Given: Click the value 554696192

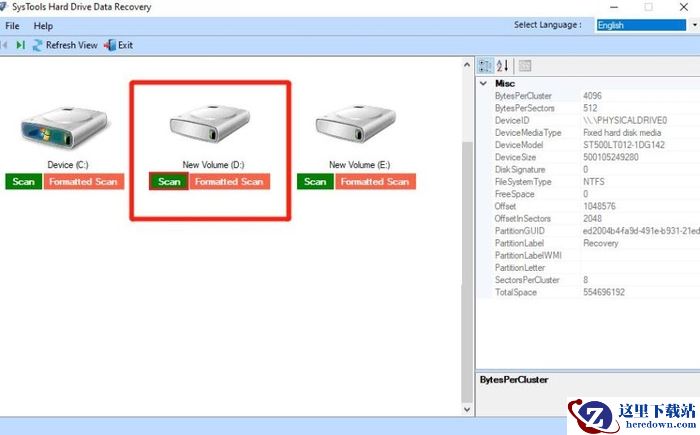Looking at the screenshot, I should [x=604, y=292].
